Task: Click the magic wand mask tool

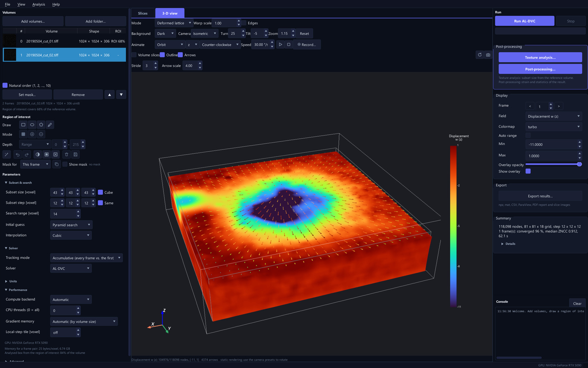Action: pos(7,155)
